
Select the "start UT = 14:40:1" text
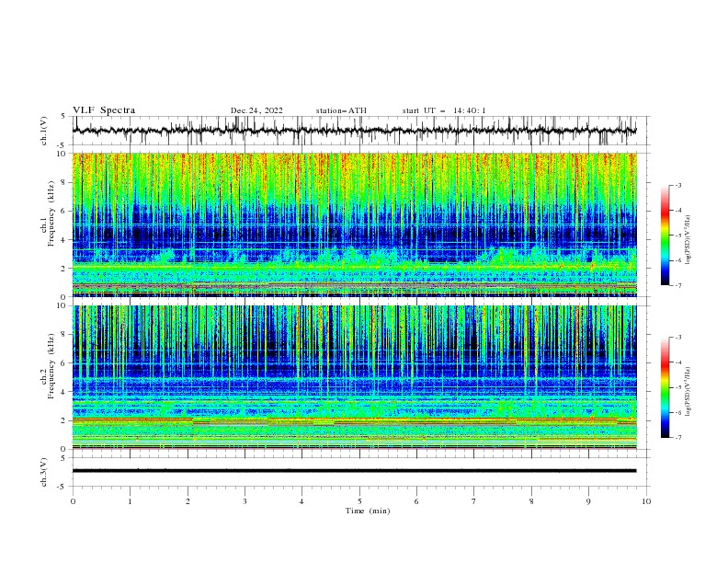[x=444, y=110]
